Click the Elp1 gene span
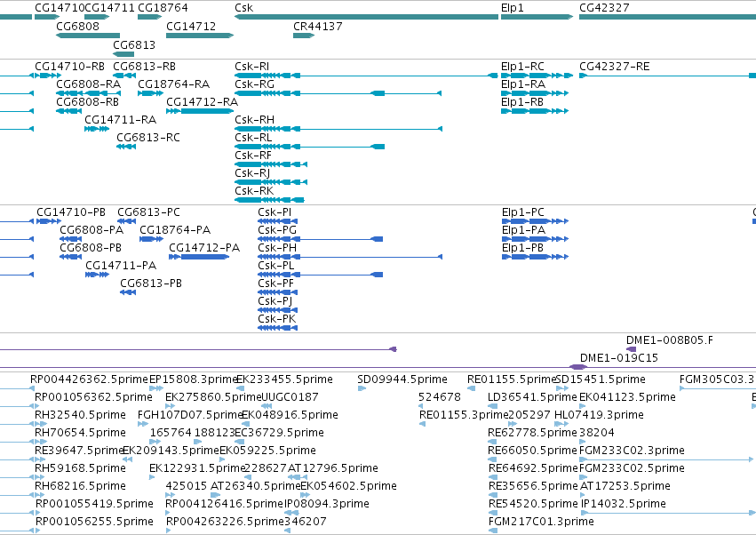 click(537, 17)
